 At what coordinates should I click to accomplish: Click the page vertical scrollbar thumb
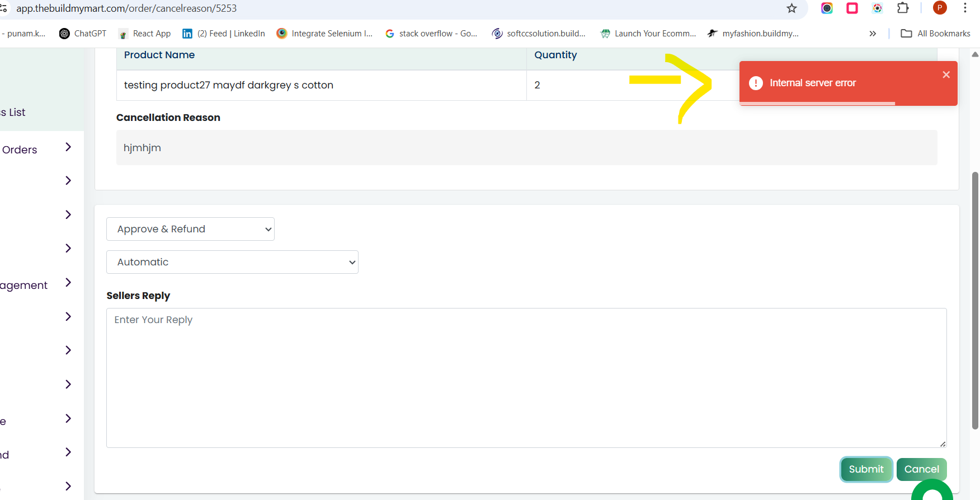point(975,301)
